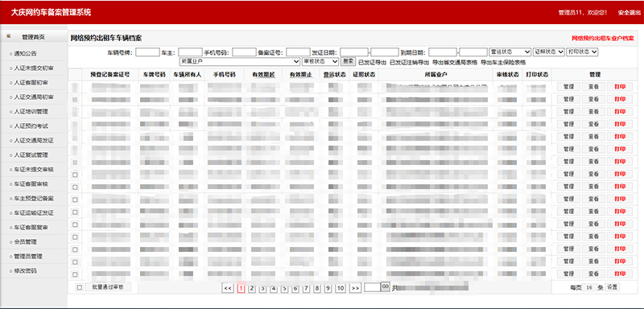The width and height of the screenshot is (644, 309).
Task: Click 安全退出 to log out
Action: 629,13
